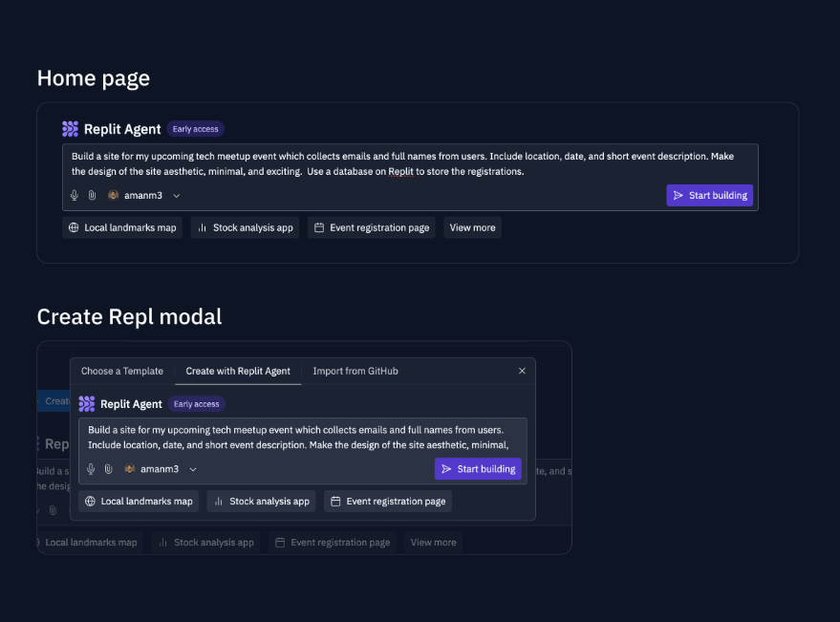This screenshot has height=622, width=840.
Task: Expand the amanm3 dropdown inside the modal
Action: click(x=193, y=468)
